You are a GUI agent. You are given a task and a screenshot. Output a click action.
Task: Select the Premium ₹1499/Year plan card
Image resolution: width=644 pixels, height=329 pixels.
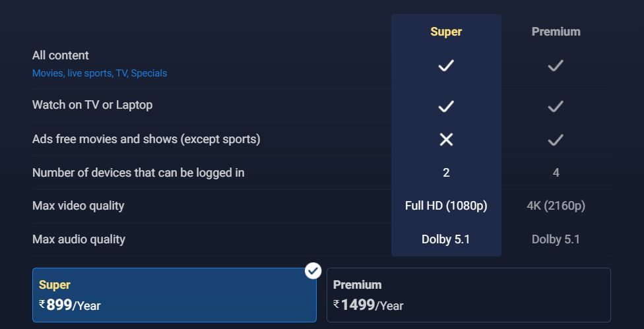468,295
